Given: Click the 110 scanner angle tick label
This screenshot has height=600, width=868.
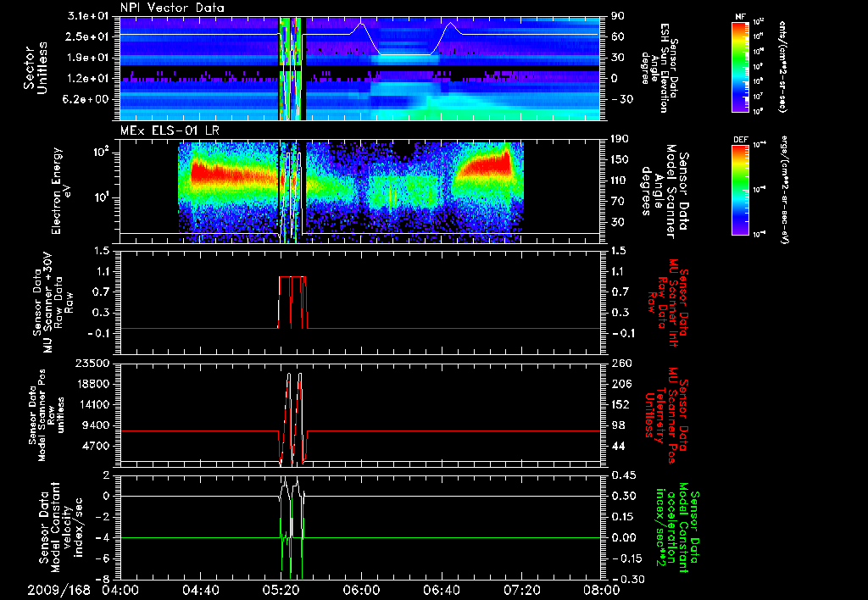Looking at the screenshot, I should tap(620, 181).
